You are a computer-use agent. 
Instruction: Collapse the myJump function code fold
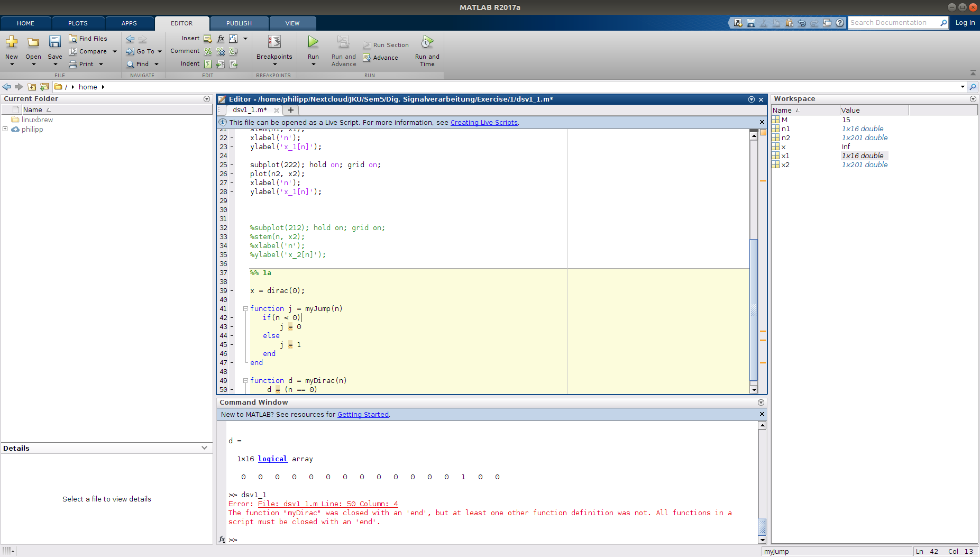(x=245, y=309)
